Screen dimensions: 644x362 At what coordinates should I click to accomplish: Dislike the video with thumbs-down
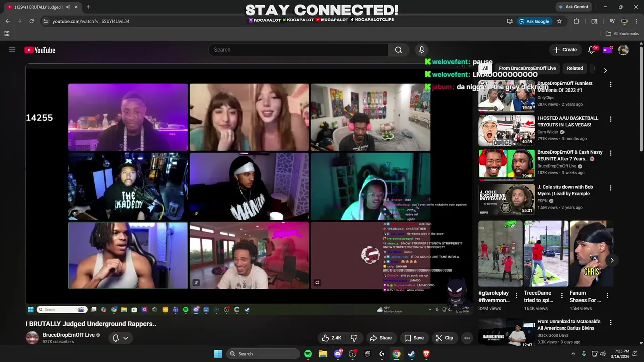[x=354, y=338]
